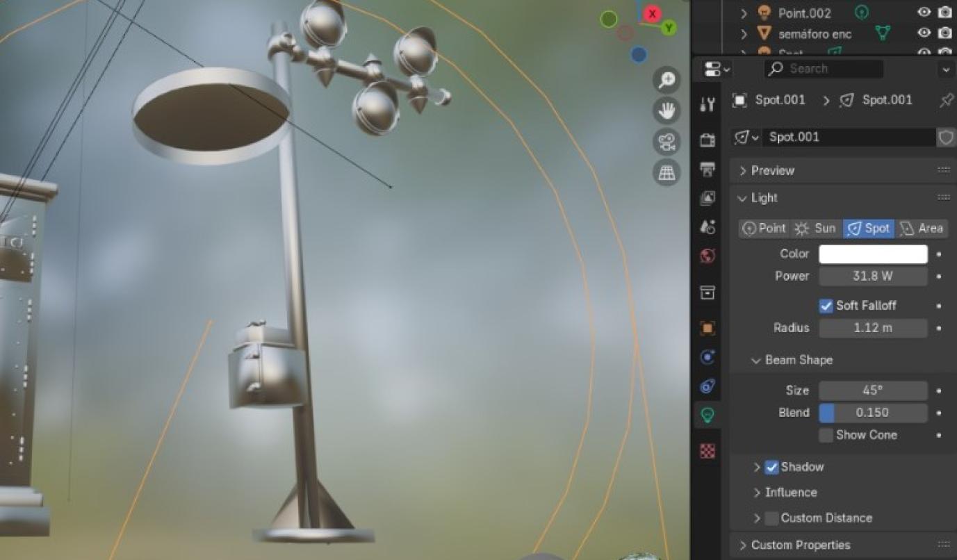Click the semáforo enc mesh data icon
Image resolution: width=957 pixels, height=560 pixels.
883,33
